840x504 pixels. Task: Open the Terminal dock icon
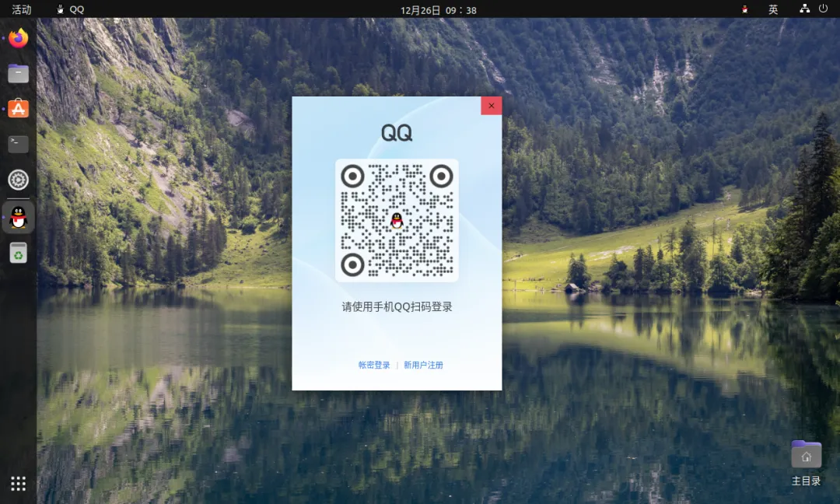pos(18,144)
